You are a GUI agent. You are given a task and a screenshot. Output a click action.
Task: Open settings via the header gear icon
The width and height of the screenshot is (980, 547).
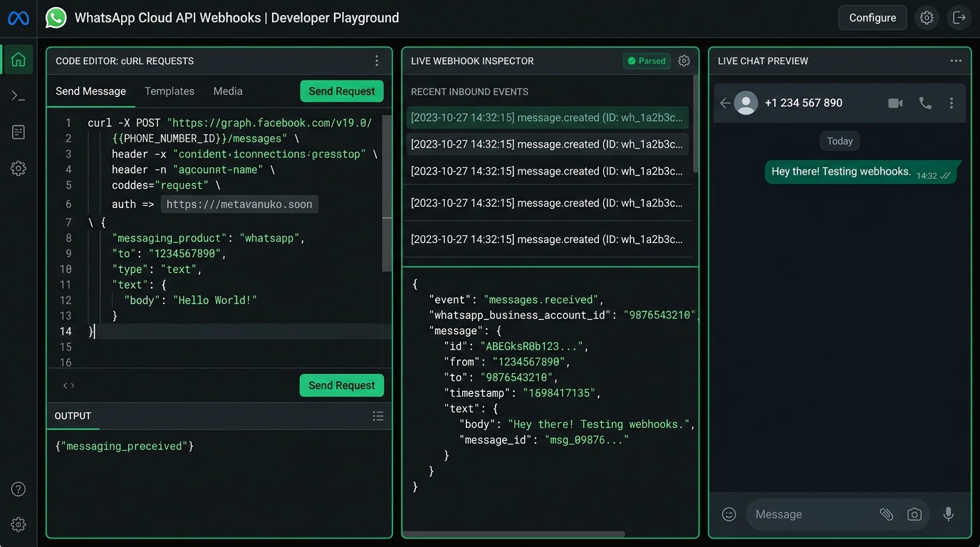(927, 18)
